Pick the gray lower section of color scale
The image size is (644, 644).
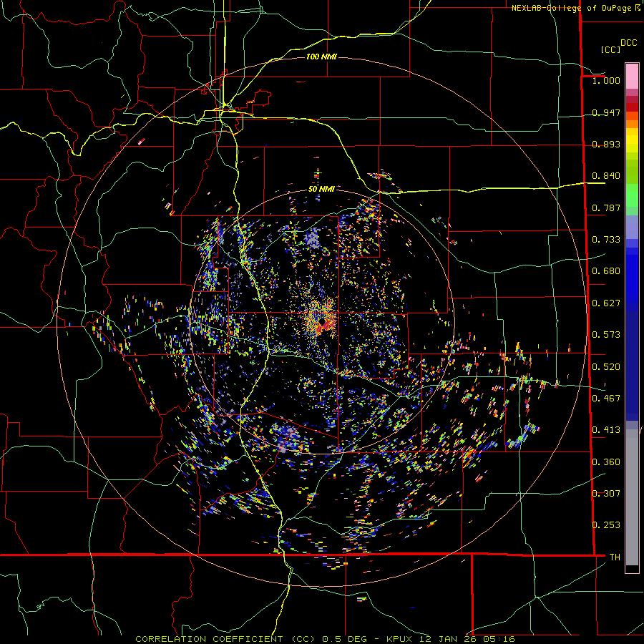tap(632, 497)
